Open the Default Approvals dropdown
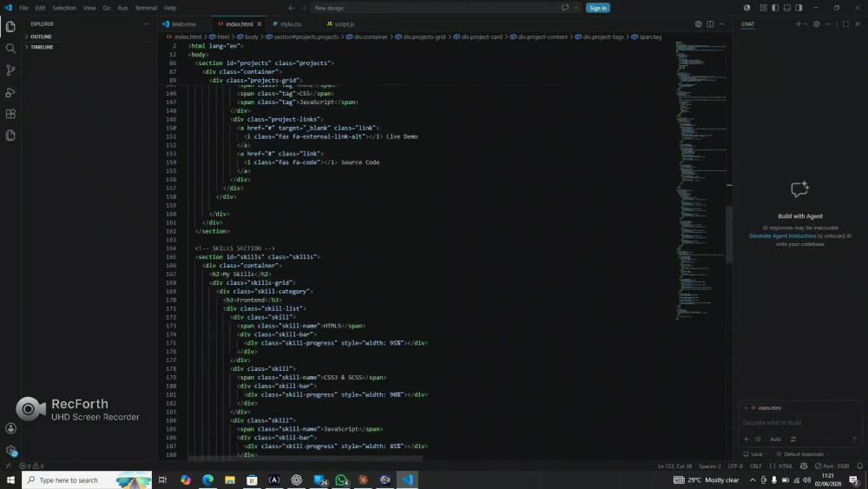Screen dimensions: 868x489 click(x=803, y=454)
